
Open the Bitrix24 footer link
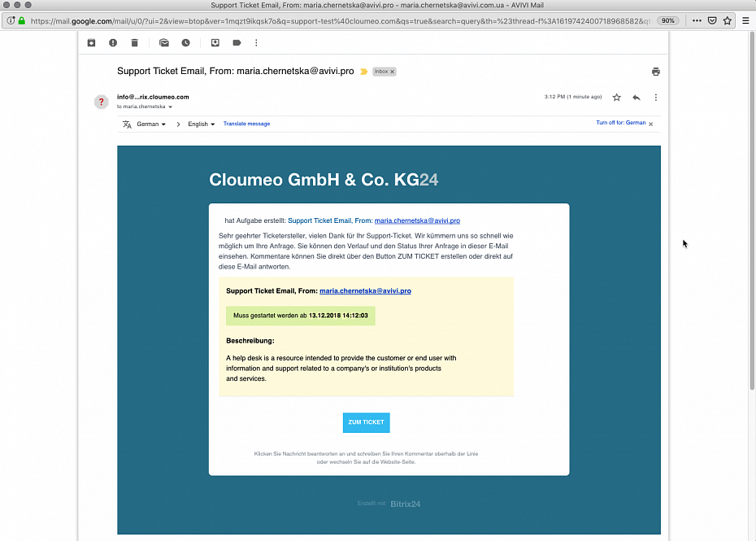coord(405,504)
